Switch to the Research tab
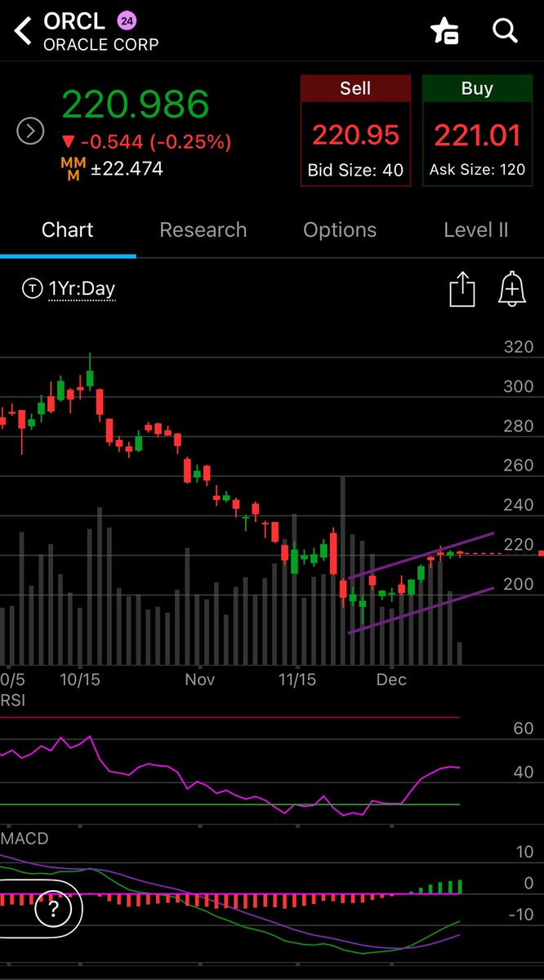This screenshot has width=544, height=980. pyautogui.click(x=203, y=230)
